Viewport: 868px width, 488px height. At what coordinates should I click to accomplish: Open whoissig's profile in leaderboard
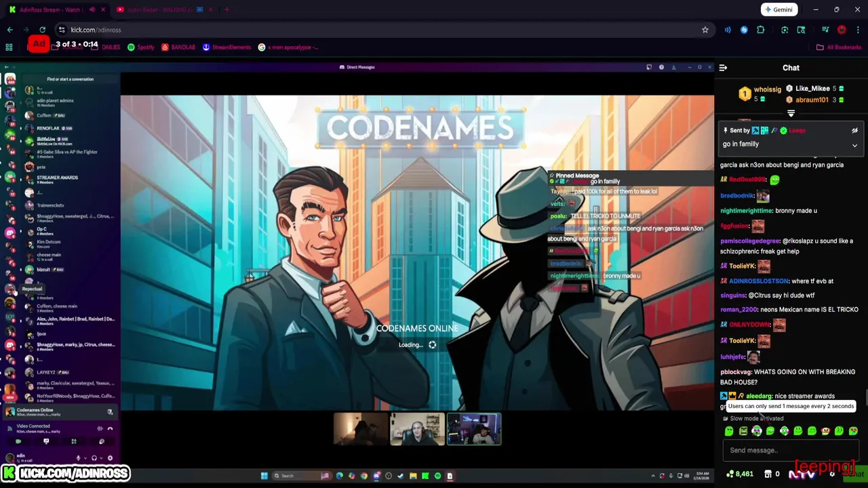coord(767,89)
